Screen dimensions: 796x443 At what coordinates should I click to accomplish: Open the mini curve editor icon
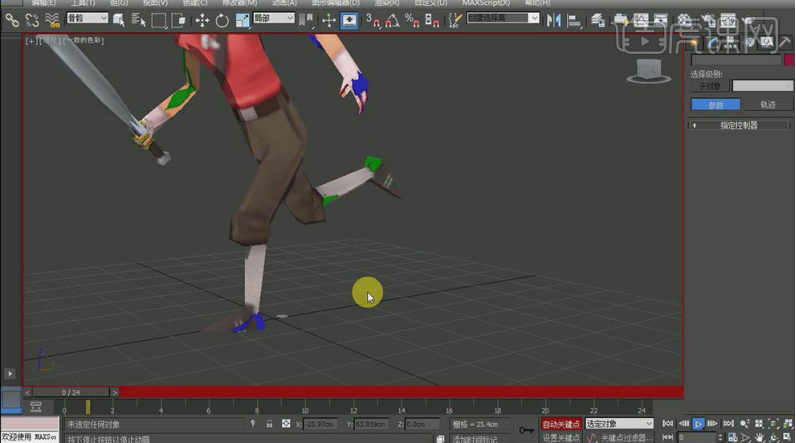(x=36, y=406)
